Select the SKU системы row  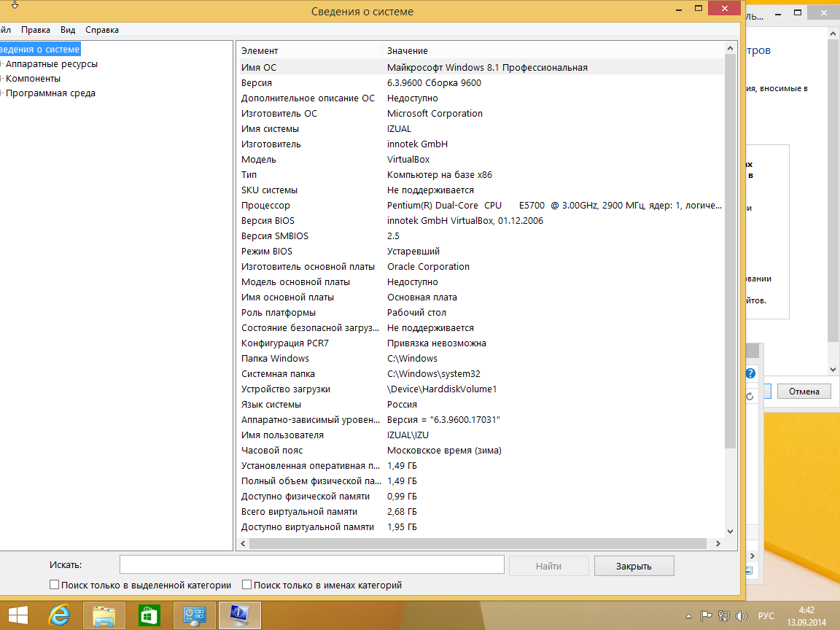tap(480, 190)
